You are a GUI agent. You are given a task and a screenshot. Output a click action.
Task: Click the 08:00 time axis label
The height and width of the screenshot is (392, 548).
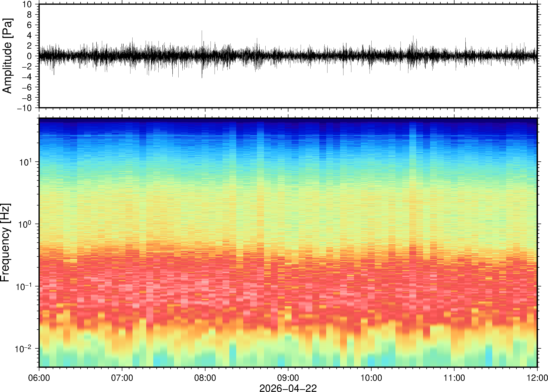point(205,378)
